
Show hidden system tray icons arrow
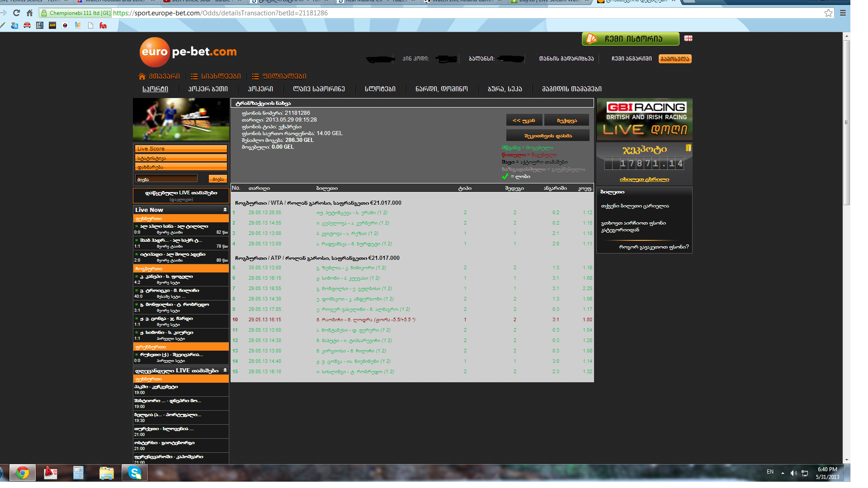[782, 473]
